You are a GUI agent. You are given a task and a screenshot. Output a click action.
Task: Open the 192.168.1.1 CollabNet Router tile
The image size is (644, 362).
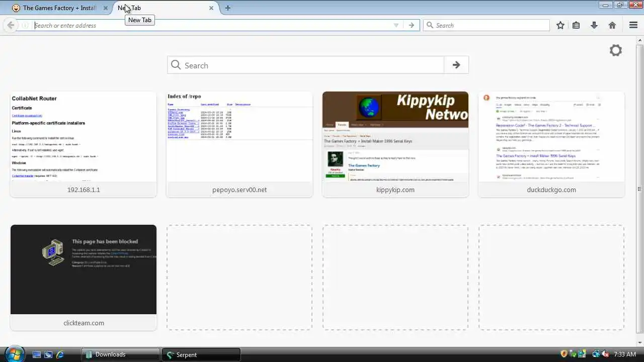[84, 144]
